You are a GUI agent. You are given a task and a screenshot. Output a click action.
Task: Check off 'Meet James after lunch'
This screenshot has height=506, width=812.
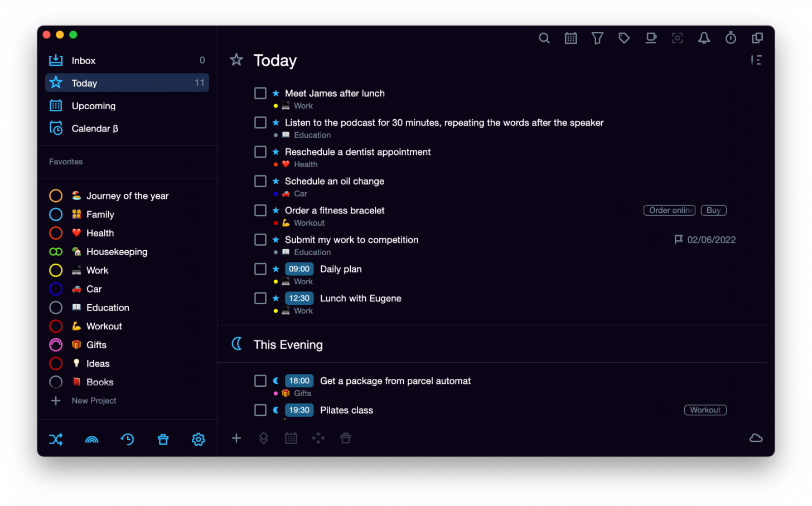260,93
